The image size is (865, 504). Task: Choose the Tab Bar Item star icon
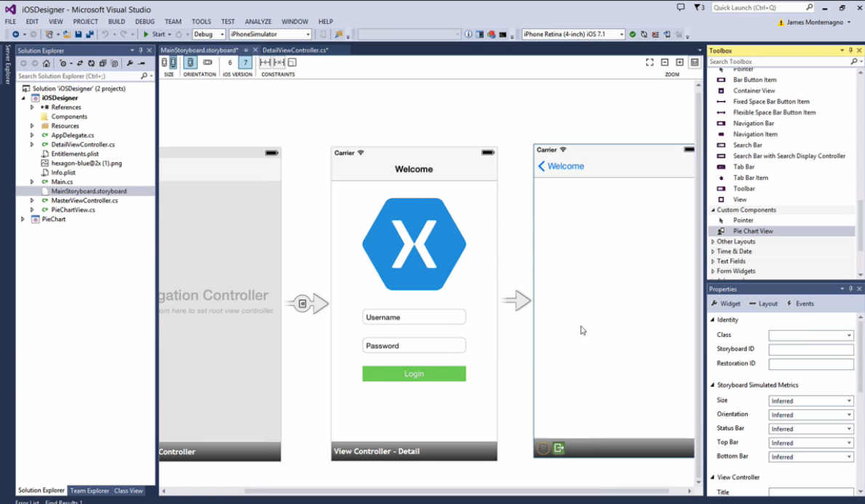point(721,177)
